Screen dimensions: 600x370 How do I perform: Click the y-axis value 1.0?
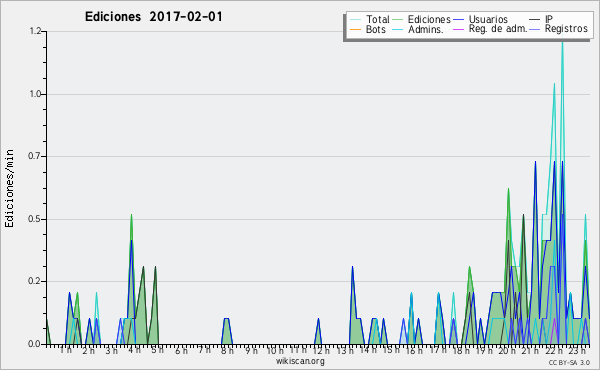35,94
